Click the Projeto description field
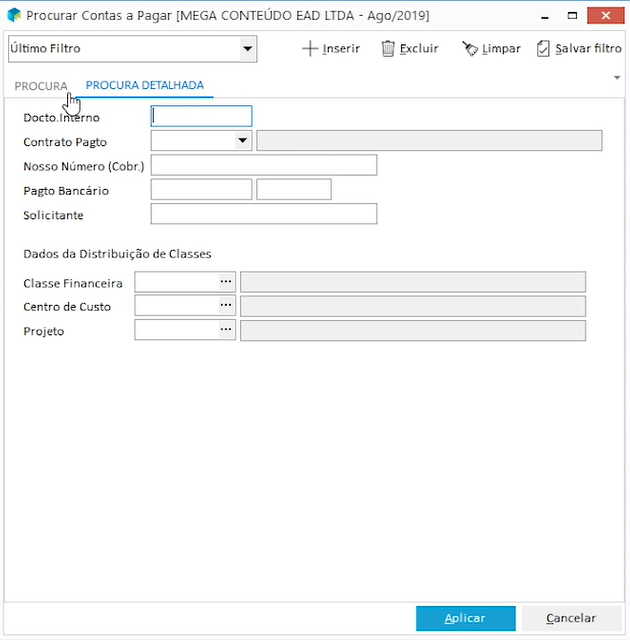 point(413,330)
